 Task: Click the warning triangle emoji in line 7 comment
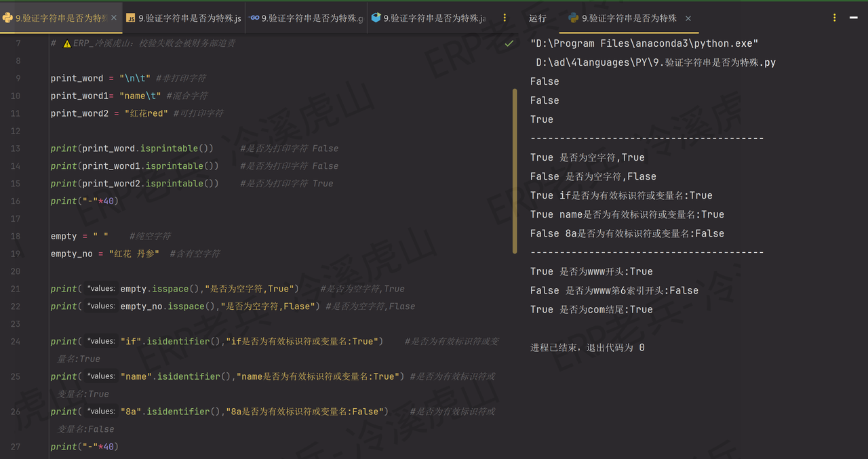68,42
